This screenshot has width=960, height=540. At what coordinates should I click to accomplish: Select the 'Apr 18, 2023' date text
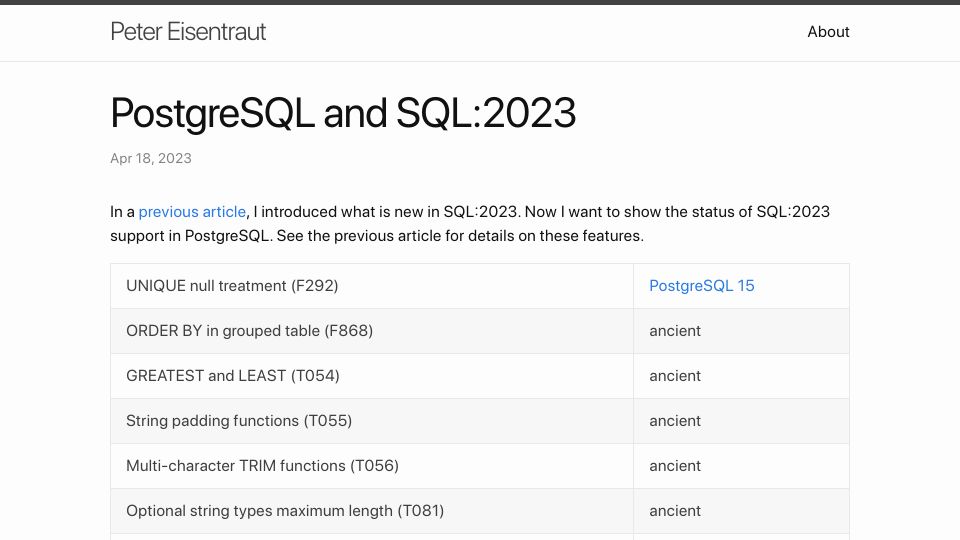click(151, 159)
